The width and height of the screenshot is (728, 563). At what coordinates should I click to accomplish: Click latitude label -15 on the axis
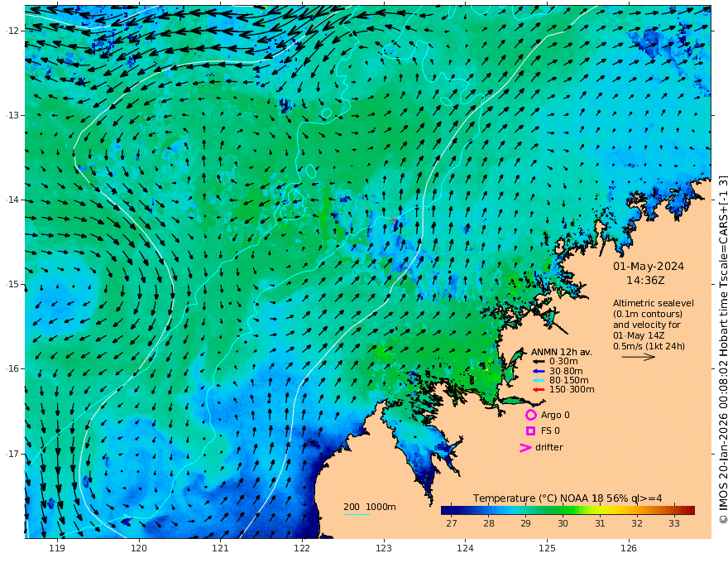click(x=12, y=284)
